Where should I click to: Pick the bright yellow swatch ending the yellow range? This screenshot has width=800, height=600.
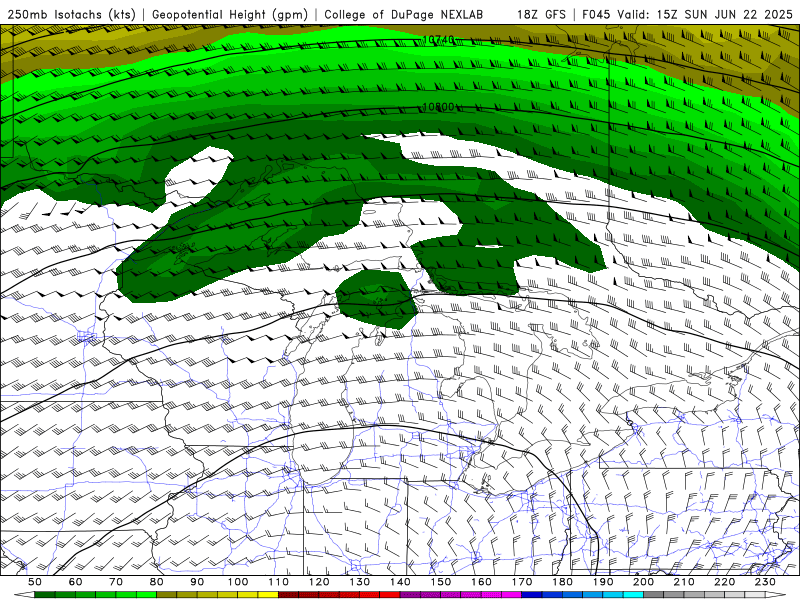(x=268, y=595)
